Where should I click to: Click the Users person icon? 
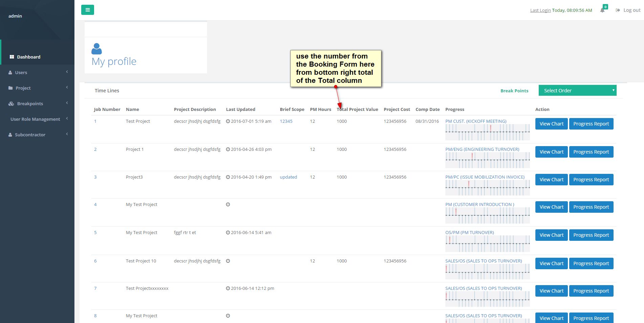[x=10, y=72]
